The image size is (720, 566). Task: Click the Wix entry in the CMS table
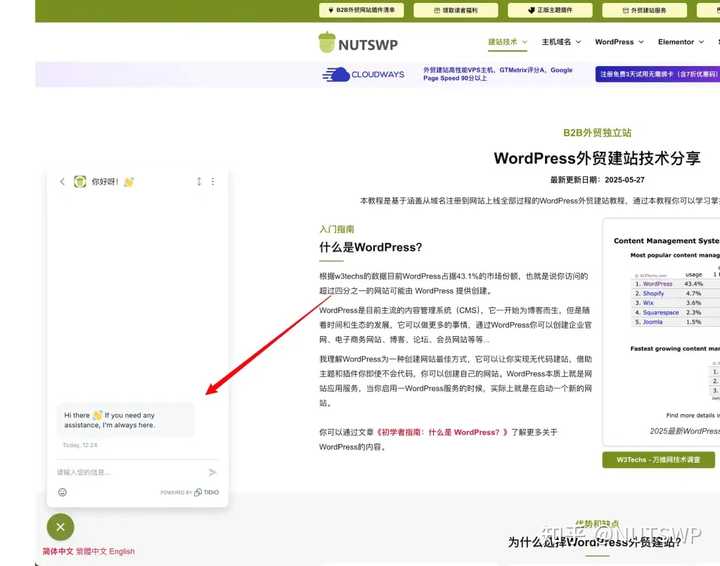648,303
